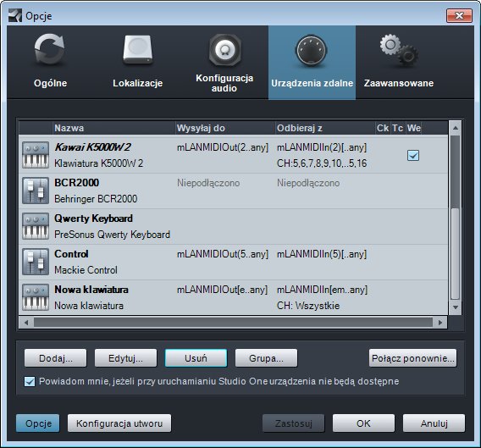The width and height of the screenshot is (481, 448).
Task: Select the Urządzenia zdalne tab
Action: pos(312,63)
